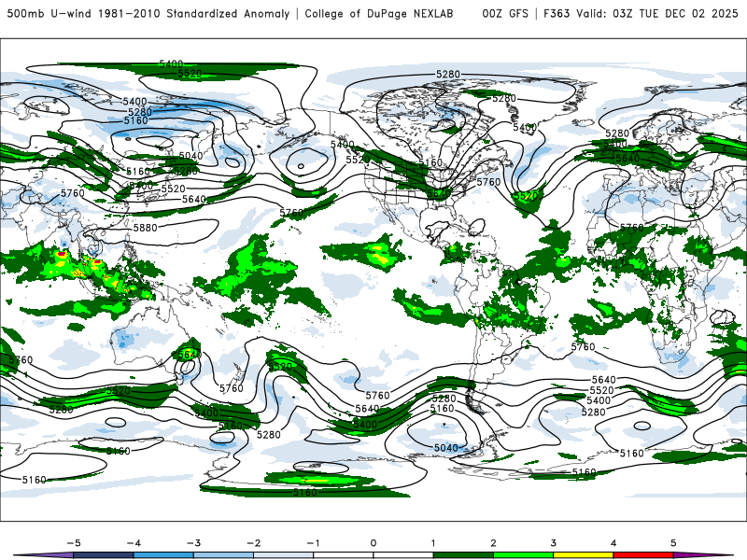Click the colorbar tick label '3'
Image resolution: width=747 pixels, height=560 pixels.
pos(554,543)
